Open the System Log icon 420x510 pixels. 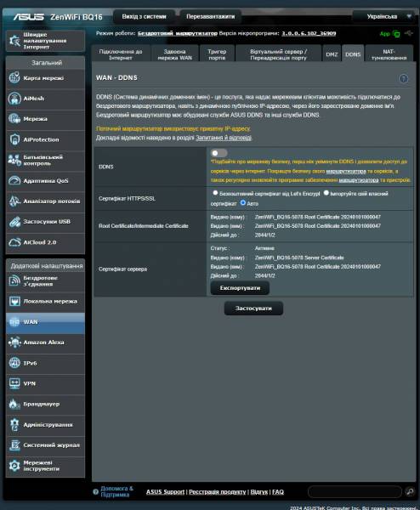click(14, 445)
